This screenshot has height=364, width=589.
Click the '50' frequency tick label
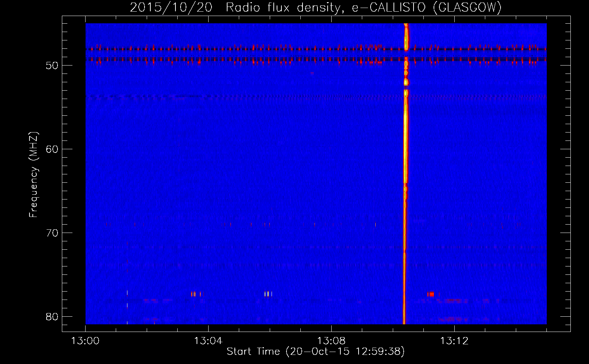coord(52,66)
